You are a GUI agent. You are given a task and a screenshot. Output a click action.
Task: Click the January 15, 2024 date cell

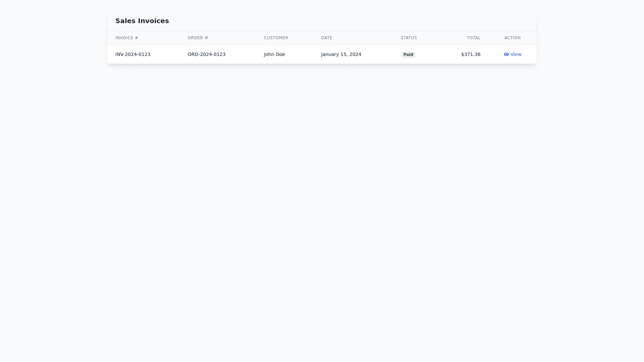341,54
